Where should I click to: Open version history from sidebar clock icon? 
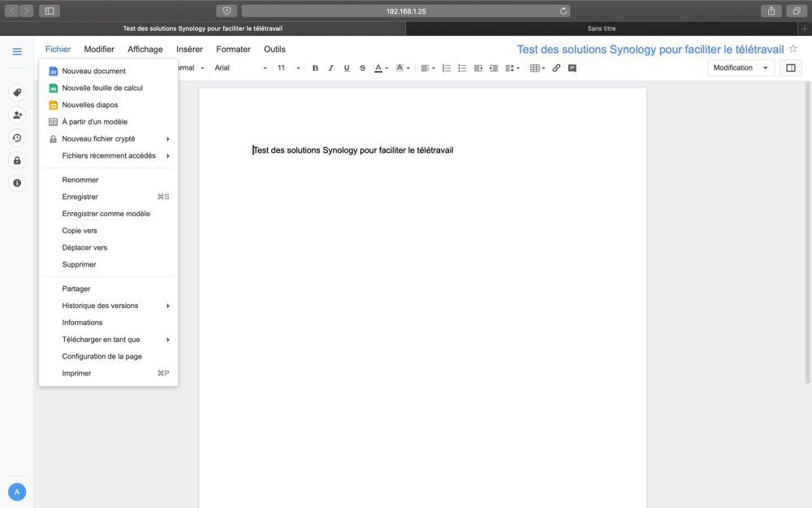[x=17, y=138]
